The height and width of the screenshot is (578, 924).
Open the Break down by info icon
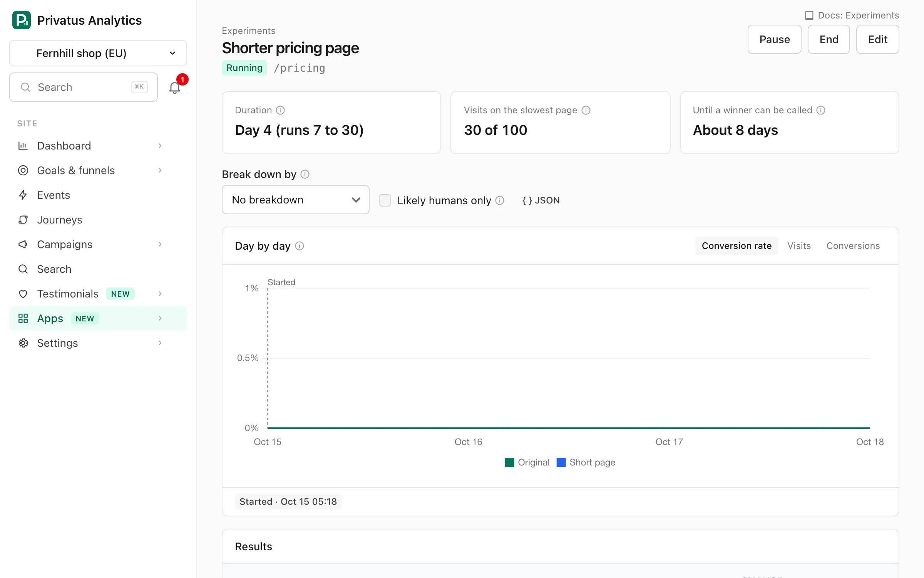point(305,174)
